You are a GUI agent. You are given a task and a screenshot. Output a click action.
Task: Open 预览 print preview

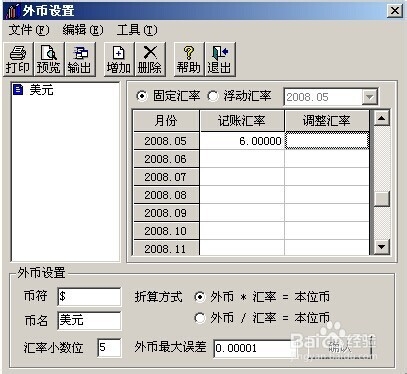tap(48, 60)
